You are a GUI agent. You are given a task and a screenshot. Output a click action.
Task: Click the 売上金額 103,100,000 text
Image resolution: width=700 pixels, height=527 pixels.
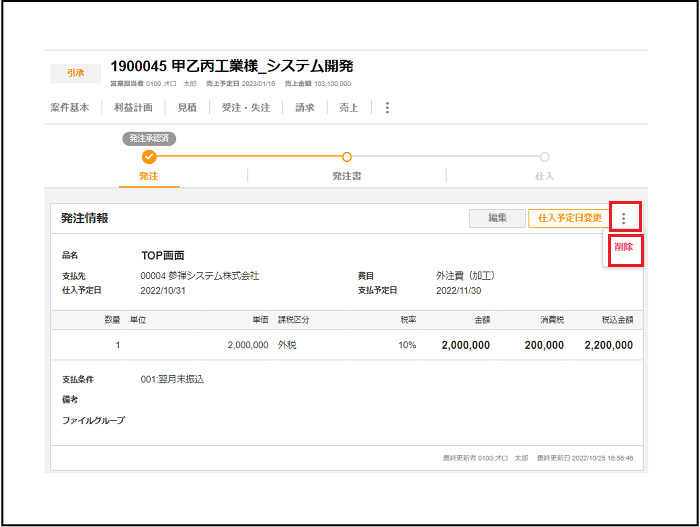318,84
